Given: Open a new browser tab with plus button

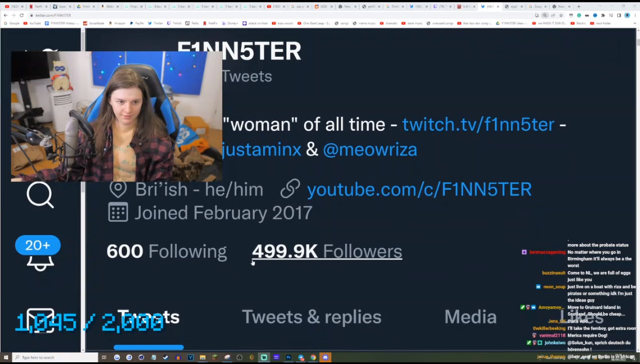Looking at the screenshot, I should pyautogui.click(x=578, y=7).
